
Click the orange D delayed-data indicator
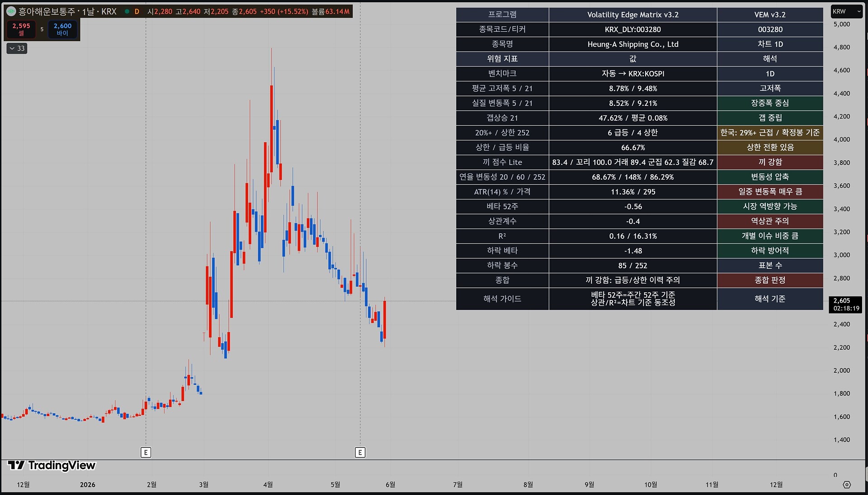pos(137,11)
